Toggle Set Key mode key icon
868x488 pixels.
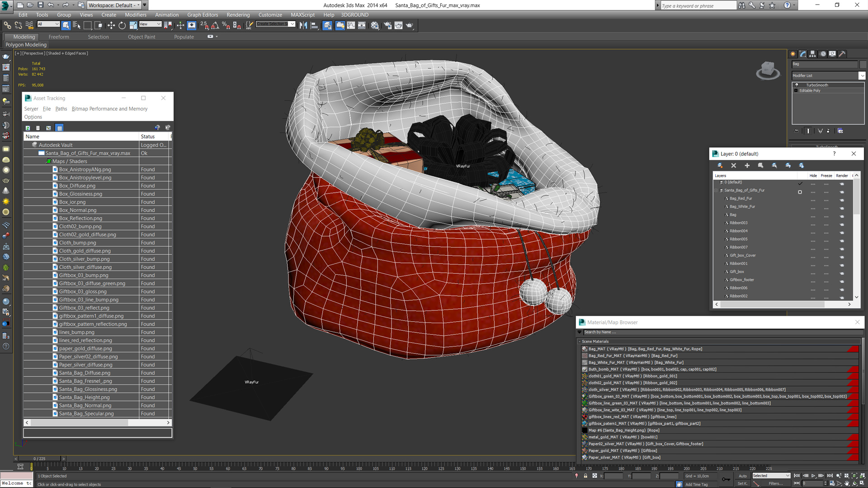click(x=726, y=479)
